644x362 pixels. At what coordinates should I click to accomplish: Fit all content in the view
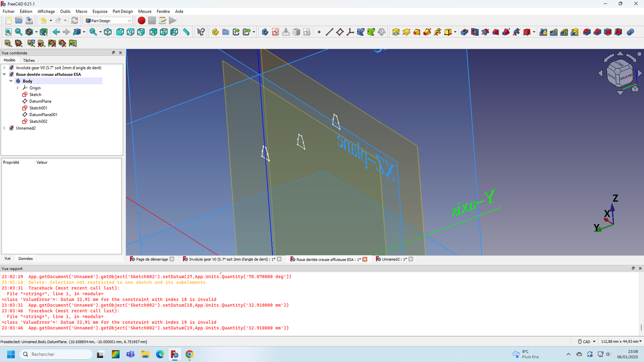coord(8,32)
